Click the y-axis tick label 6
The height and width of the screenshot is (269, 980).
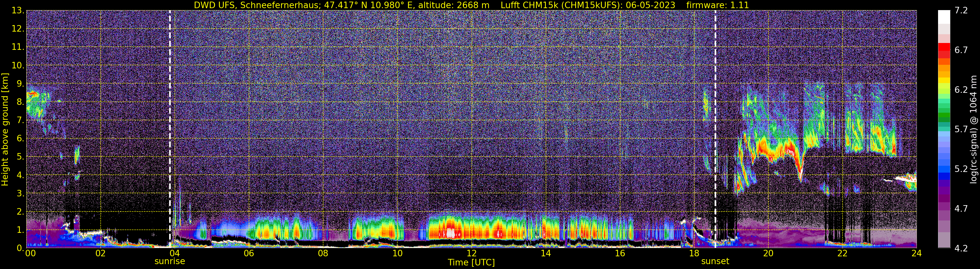20,138
